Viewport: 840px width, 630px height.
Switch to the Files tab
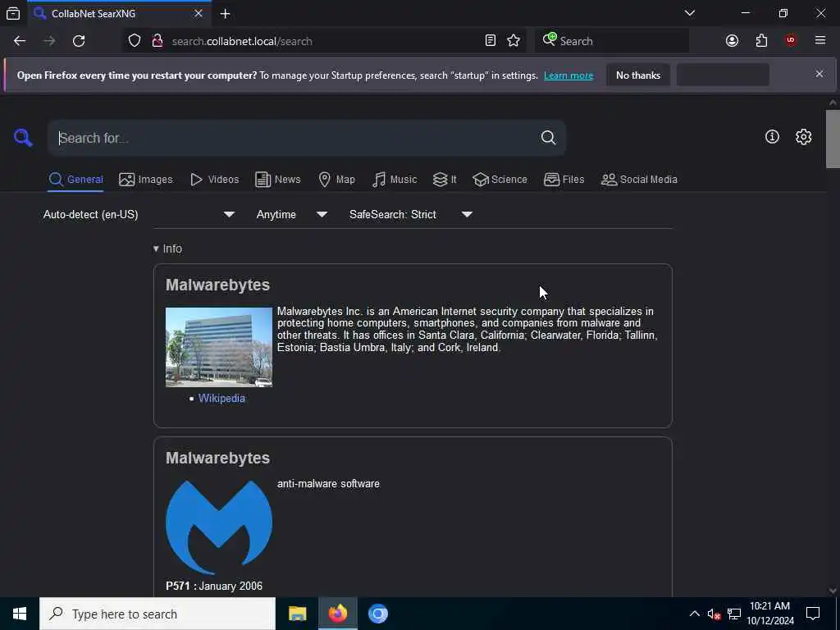click(x=564, y=180)
